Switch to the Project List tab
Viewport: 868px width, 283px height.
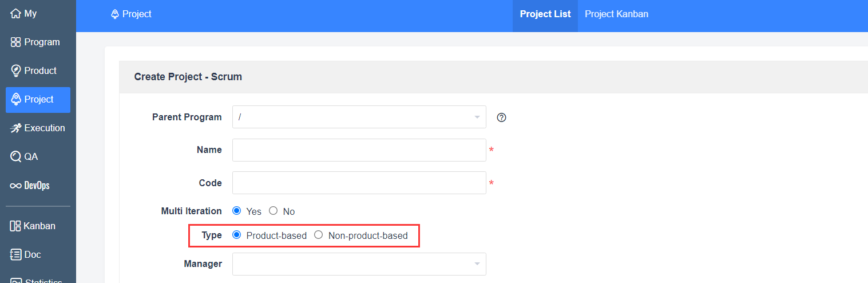[x=545, y=14]
